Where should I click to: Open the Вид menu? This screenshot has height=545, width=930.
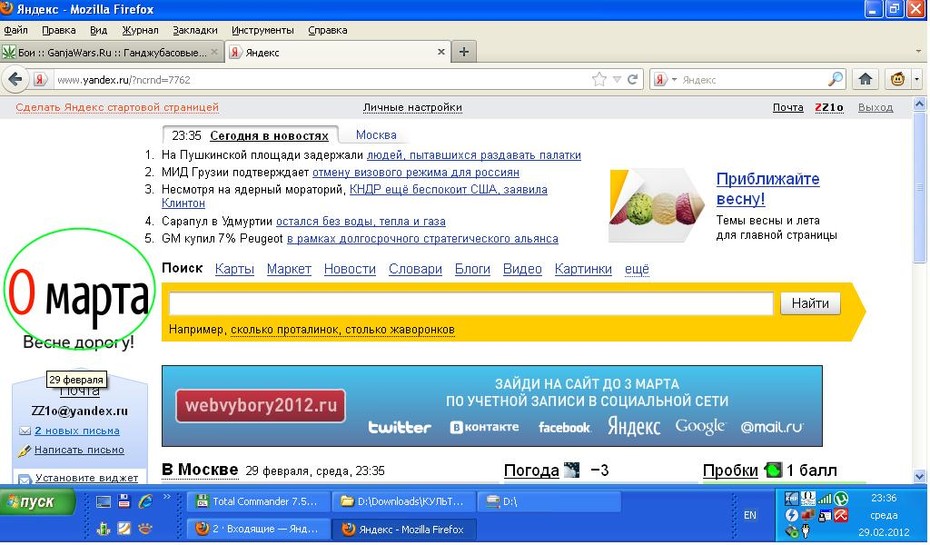click(x=98, y=30)
